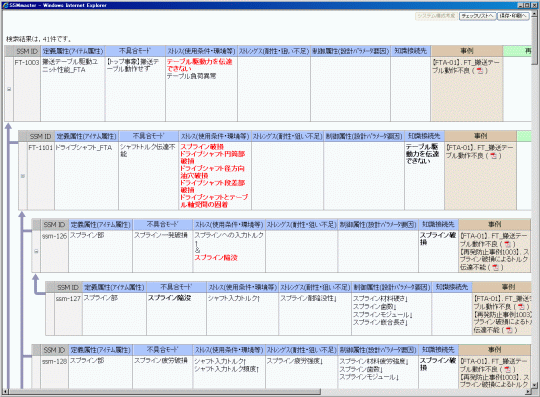
Task: Collapse the FT-1003 row tree
Action: (x=9, y=89)
